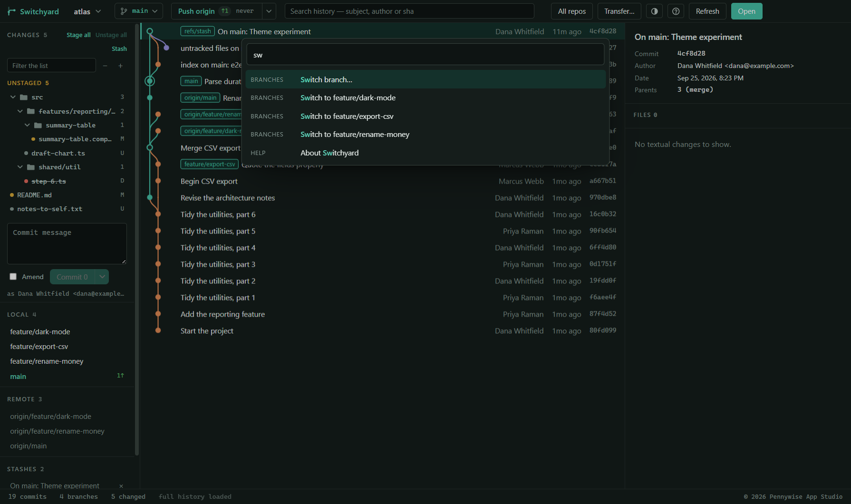Viewport: 851px width, 504px height.
Task: Click the Stash link
Action: tap(119, 49)
